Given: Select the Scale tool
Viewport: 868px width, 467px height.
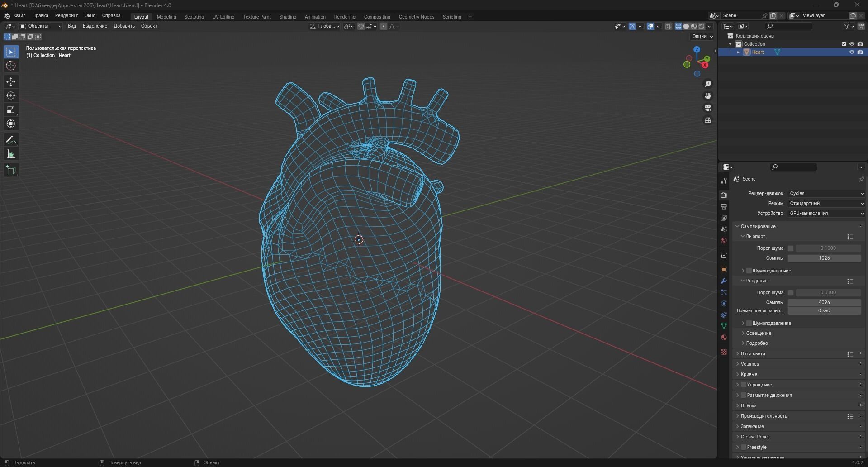Looking at the screenshot, I should click(x=11, y=110).
